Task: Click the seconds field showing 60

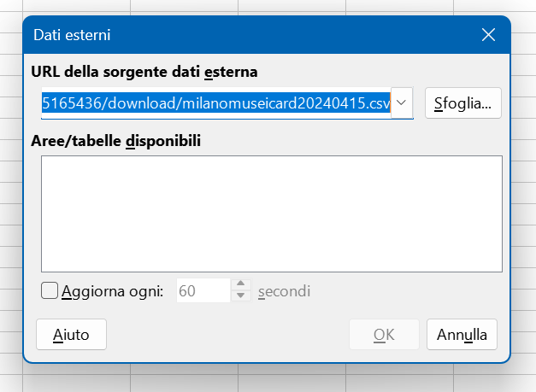Action: pyautogui.click(x=203, y=290)
